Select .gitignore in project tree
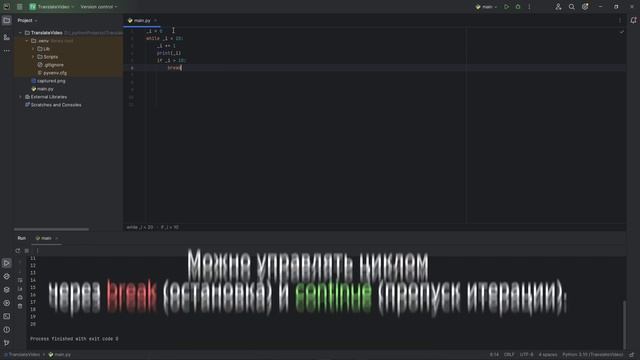Screen dimensions: 640x360 [51, 65]
